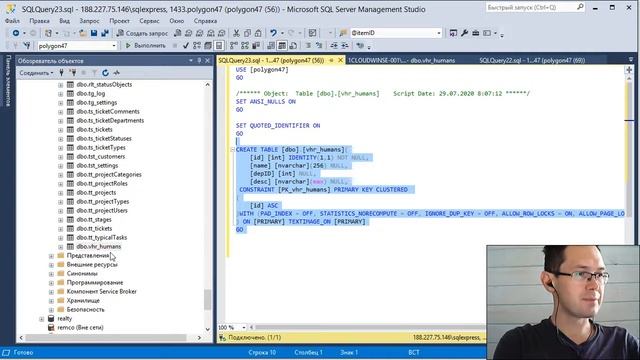Viewport: 640px width, 360px height.
Task: Switch to the dbo.vhr_humans designer tab
Action: (402, 60)
